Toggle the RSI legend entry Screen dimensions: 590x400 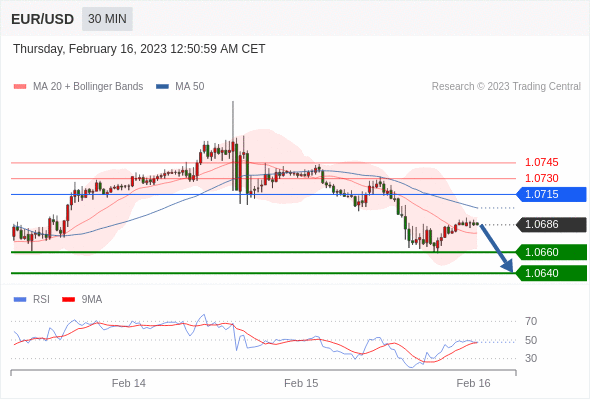click(41, 300)
